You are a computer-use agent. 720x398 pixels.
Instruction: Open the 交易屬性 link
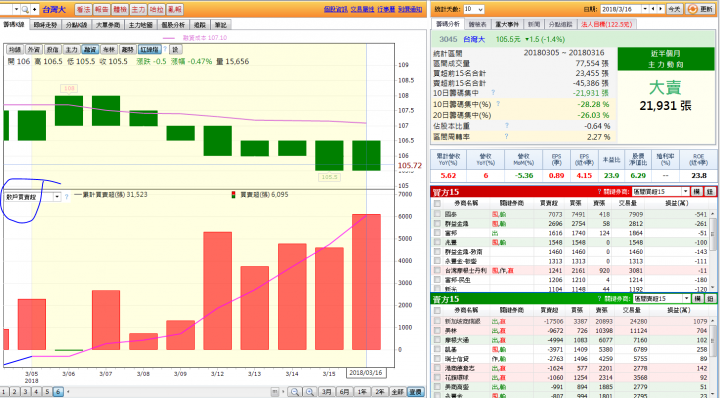point(363,9)
